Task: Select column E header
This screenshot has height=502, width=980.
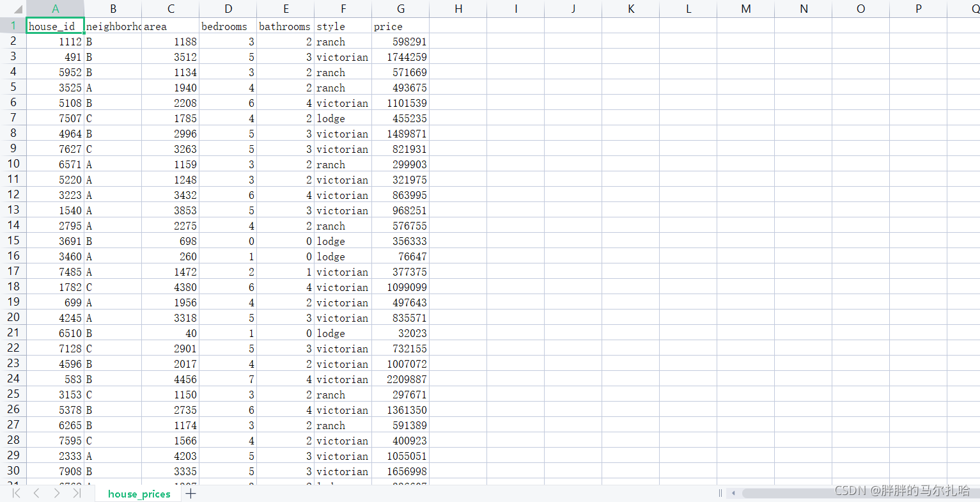Action: click(x=286, y=9)
